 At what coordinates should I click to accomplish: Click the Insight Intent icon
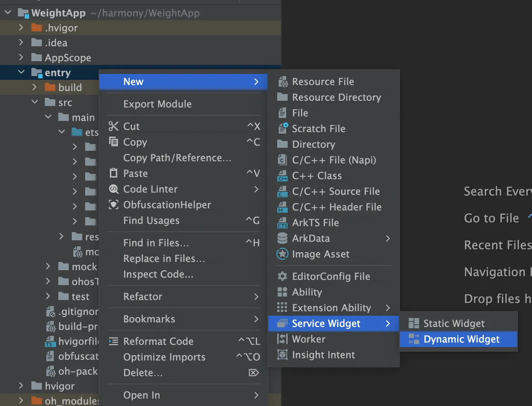282,355
